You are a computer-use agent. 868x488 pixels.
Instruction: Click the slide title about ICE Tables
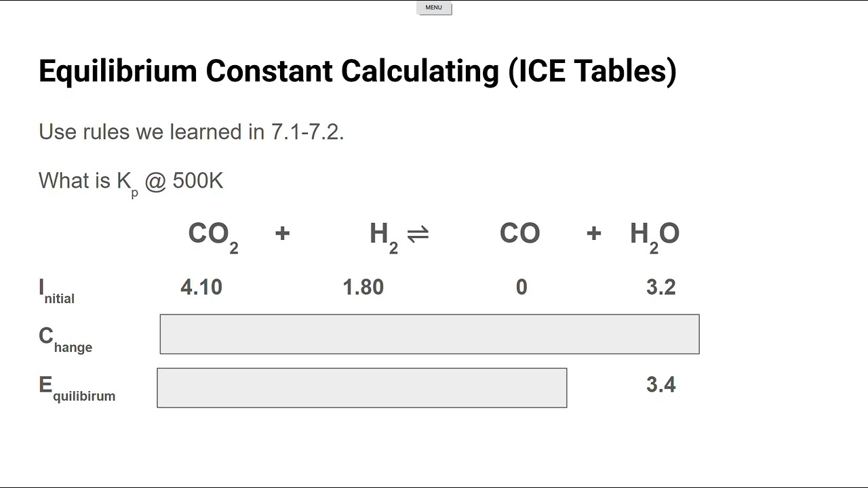pyautogui.click(x=357, y=70)
